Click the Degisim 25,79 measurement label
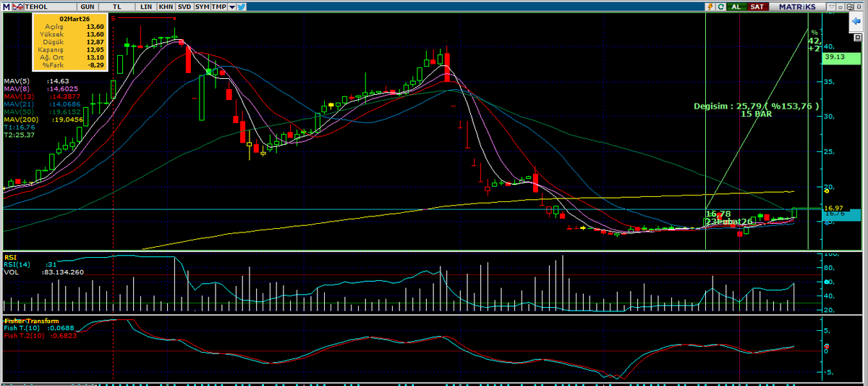Screen dimensions: 868x386 (x=756, y=106)
